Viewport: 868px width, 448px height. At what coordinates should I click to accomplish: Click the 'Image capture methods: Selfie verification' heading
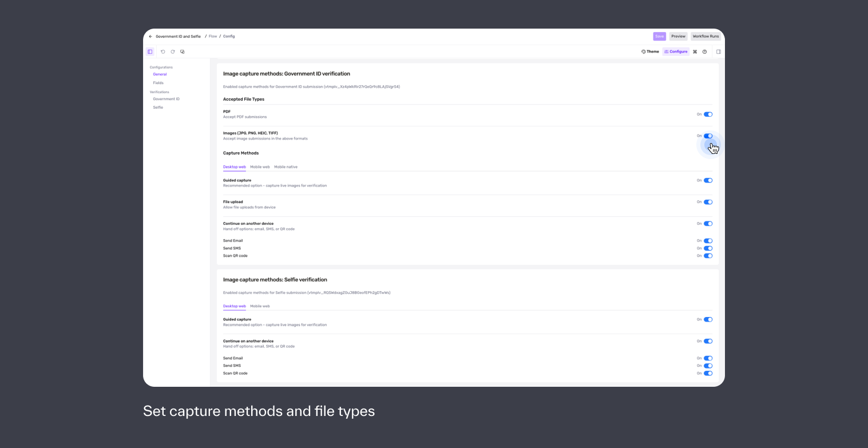(275, 280)
